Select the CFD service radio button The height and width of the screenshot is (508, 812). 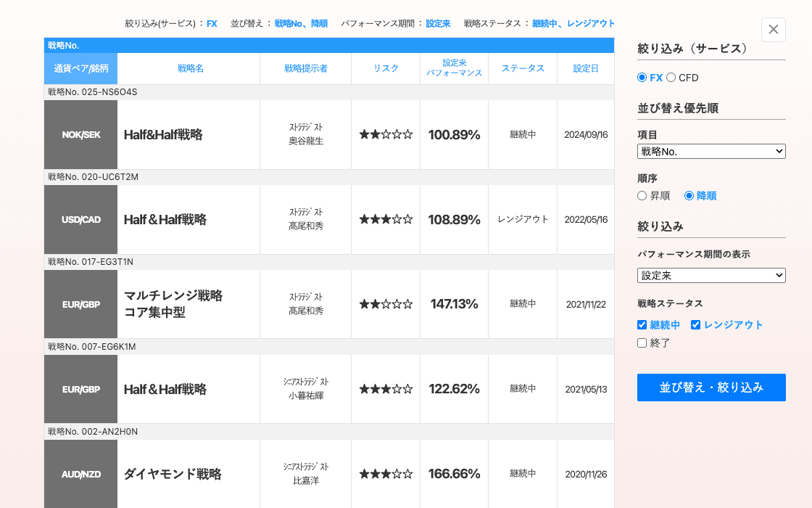click(x=671, y=78)
